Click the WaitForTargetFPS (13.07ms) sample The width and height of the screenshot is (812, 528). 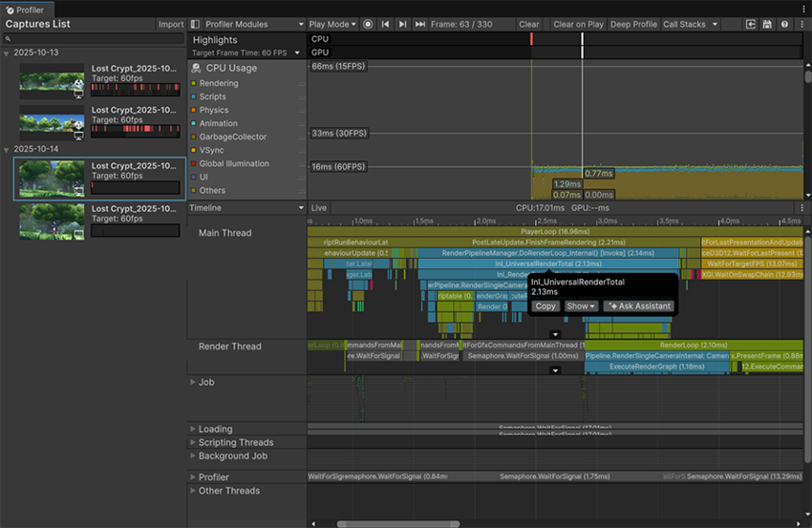pyautogui.click(x=752, y=264)
